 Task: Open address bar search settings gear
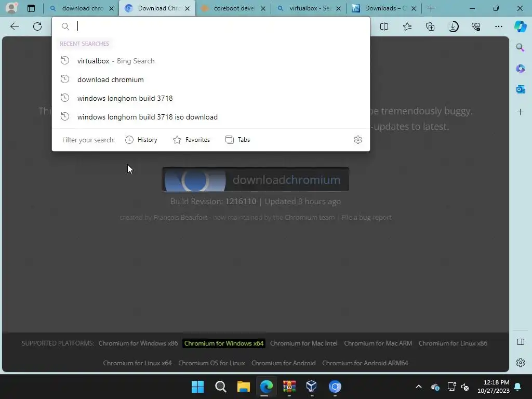tap(357, 140)
